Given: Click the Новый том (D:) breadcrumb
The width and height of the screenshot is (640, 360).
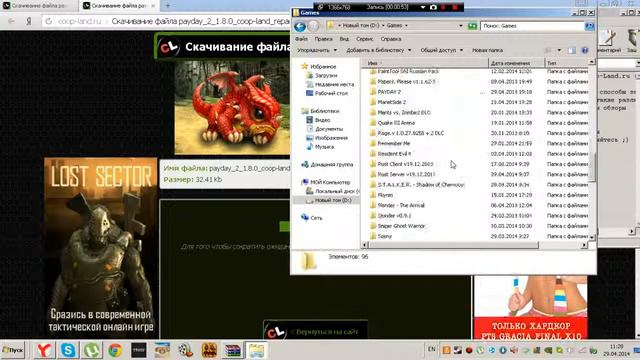Looking at the screenshot, I should click(360, 25).
